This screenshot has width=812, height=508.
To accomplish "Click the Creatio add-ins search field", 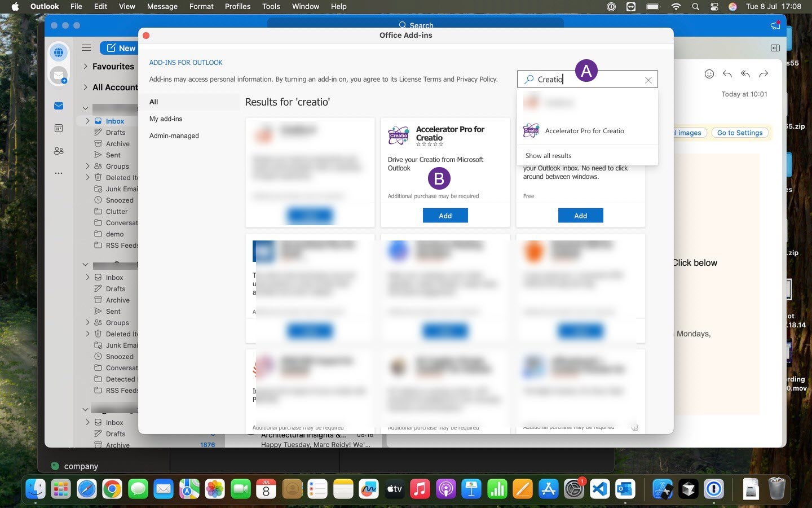I will [x=588, y=80].
